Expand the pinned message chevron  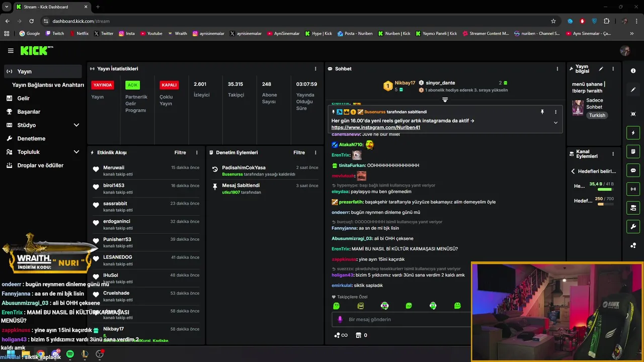pyautogui.click(x=555, y=123)
